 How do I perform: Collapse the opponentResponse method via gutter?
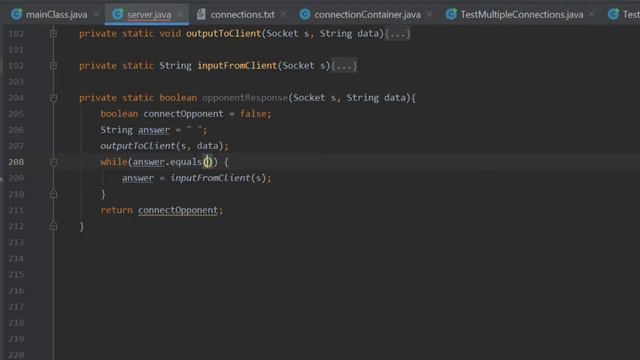tap(53, 98)
